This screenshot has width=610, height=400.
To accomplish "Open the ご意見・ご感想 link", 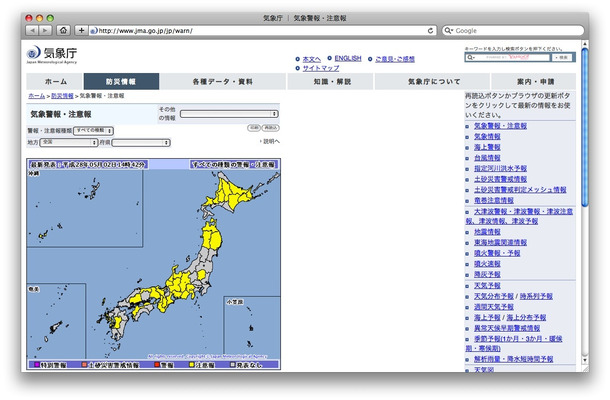I will [x=394, y=59].
